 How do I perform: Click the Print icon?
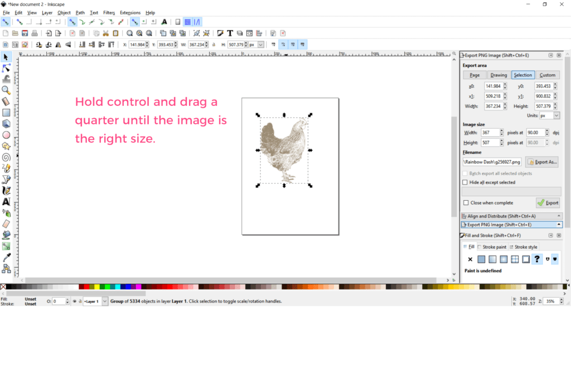click(x=35, y=33)
